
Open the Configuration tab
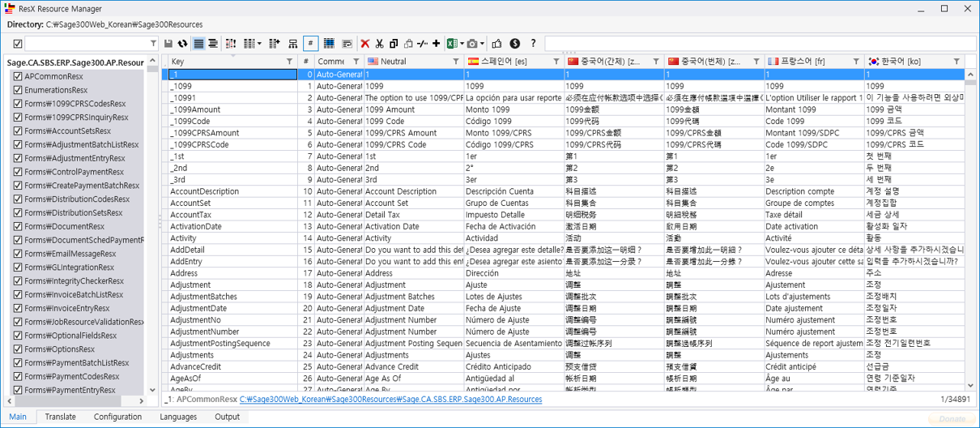point(117,417)
